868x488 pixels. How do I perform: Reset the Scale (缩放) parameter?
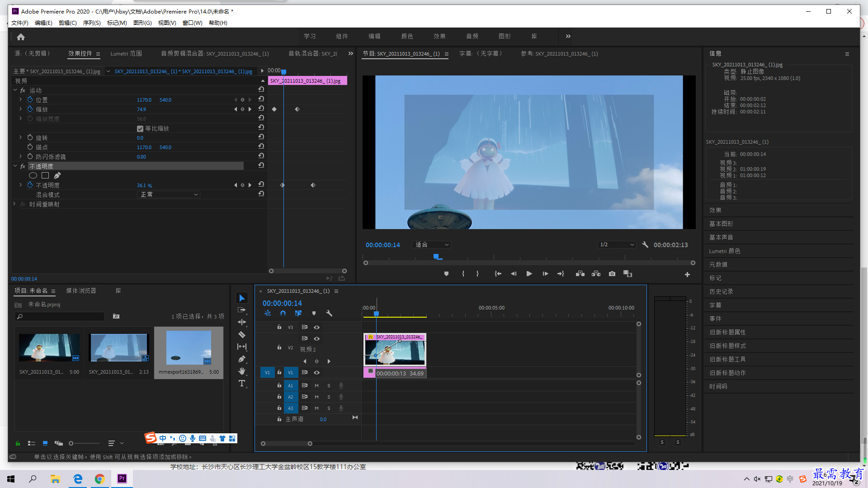261,108
